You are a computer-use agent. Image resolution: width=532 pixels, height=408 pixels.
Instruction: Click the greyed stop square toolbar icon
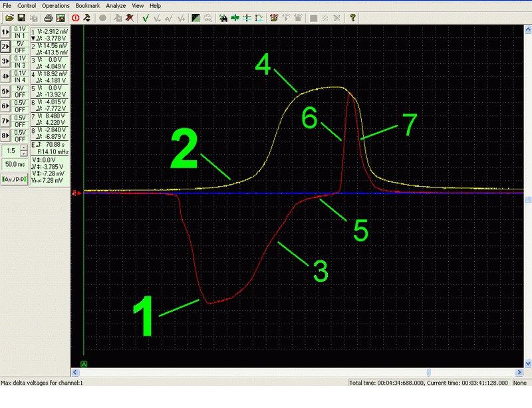(313, 18)
